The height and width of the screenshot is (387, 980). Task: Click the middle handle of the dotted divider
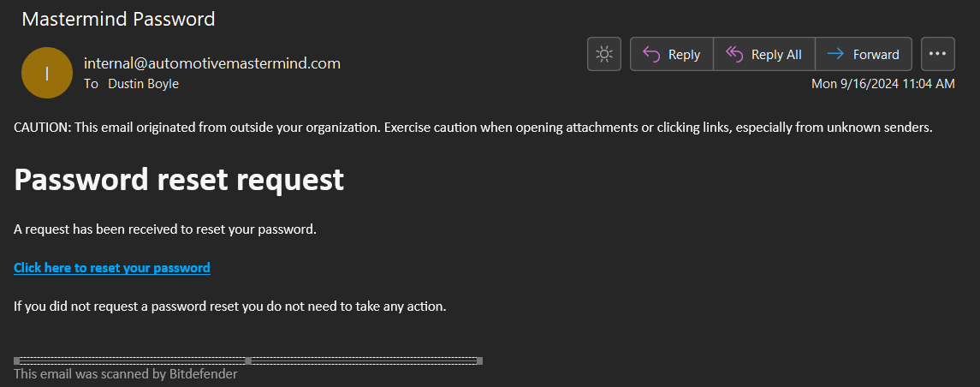tap(248, 360)
